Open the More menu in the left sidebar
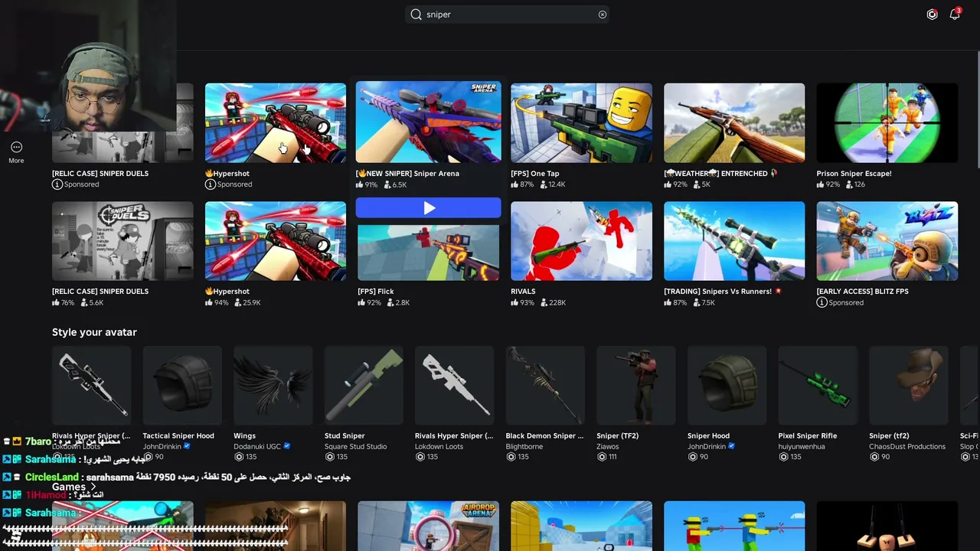The height and width of the screenshot is (551, 980). click(x=16, y=152)
